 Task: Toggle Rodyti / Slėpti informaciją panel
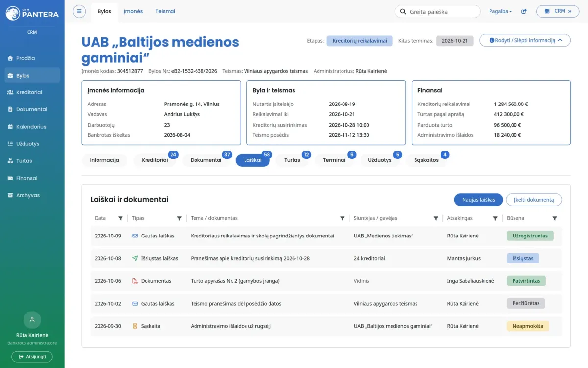pyautogui.click(x=525, y=40)
